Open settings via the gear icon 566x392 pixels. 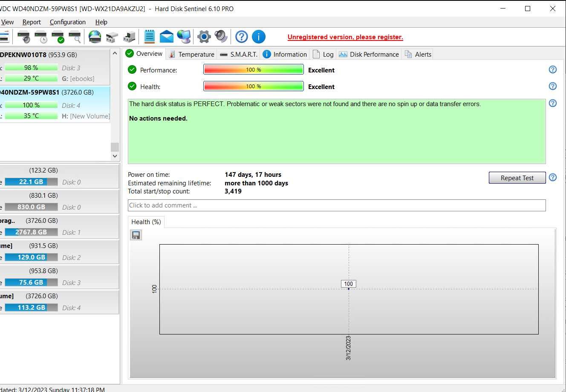(204, 37)
